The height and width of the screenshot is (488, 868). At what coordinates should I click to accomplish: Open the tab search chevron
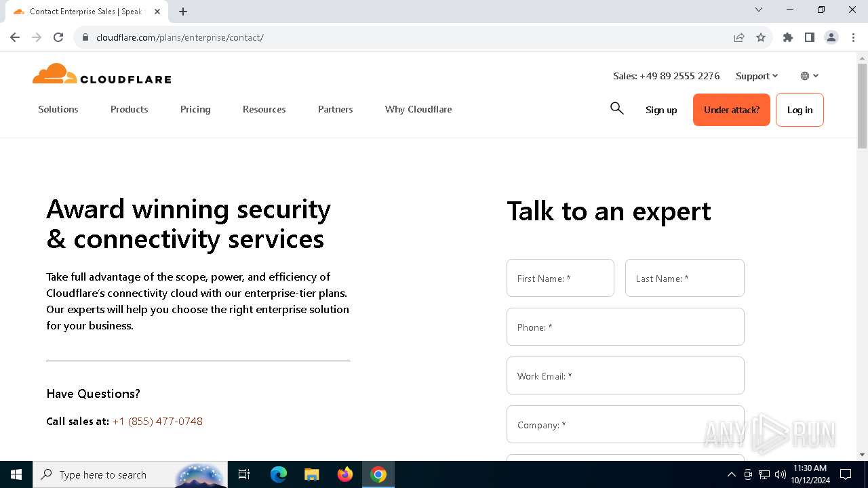759,10
